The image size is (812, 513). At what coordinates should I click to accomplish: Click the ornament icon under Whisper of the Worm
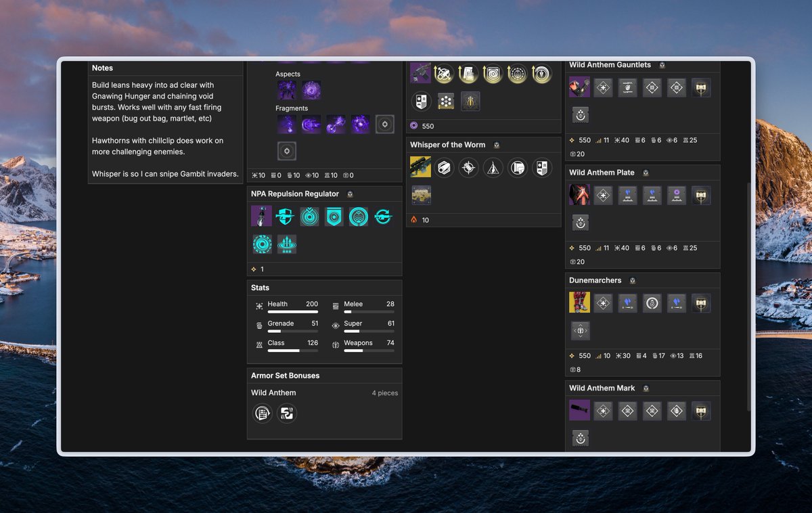(x=421, y=195)
